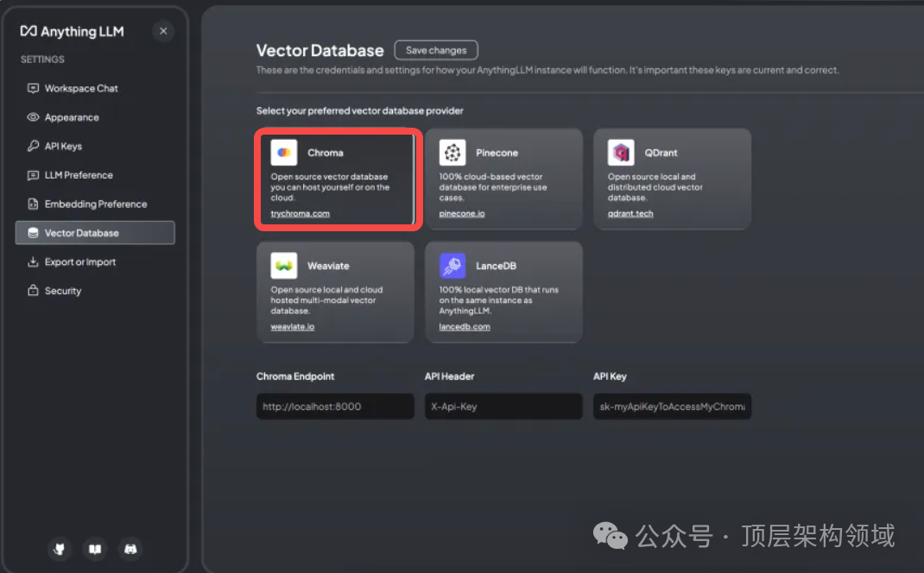Open the pinecone.io link
The image size is (924, 573).
click(x=462, y=213)
